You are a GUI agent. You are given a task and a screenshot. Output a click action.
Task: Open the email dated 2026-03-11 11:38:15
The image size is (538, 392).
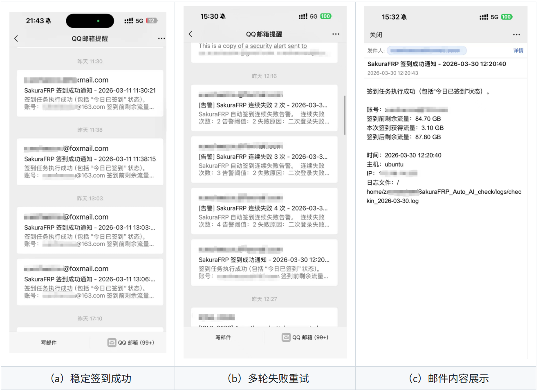point(90,162)
